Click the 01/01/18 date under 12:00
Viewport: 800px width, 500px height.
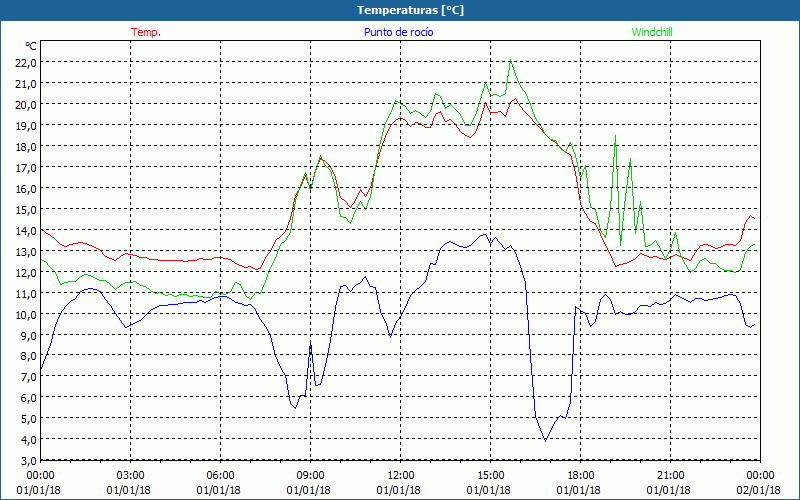399,490
